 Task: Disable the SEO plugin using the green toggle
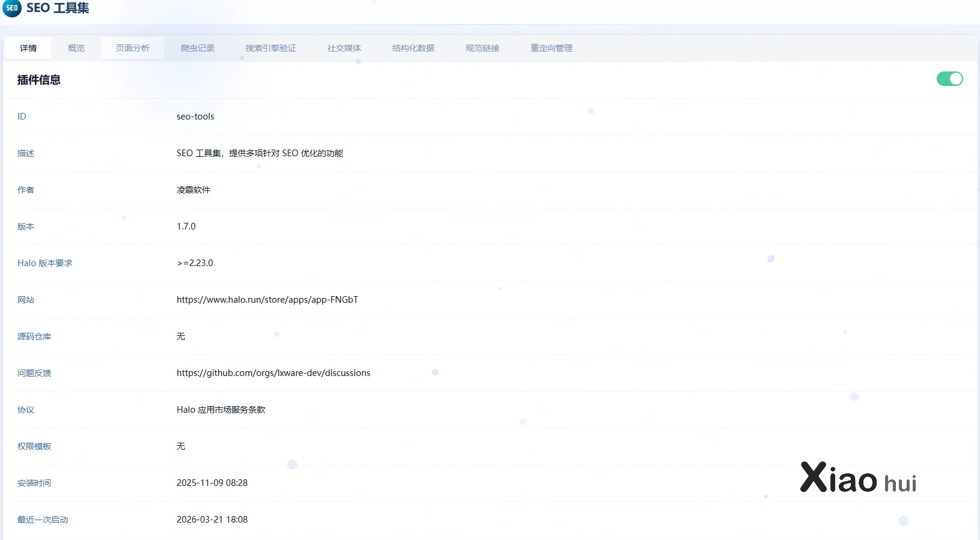[949, 79]
